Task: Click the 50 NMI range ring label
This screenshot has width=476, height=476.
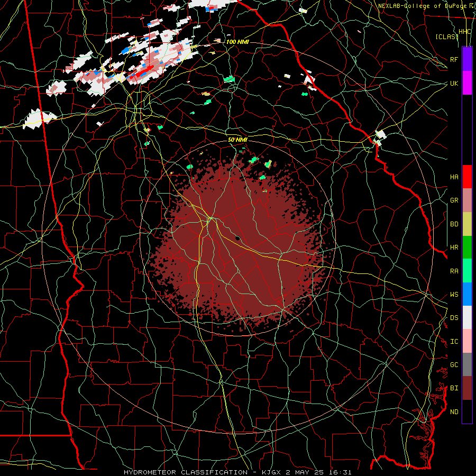Action: 237,140
